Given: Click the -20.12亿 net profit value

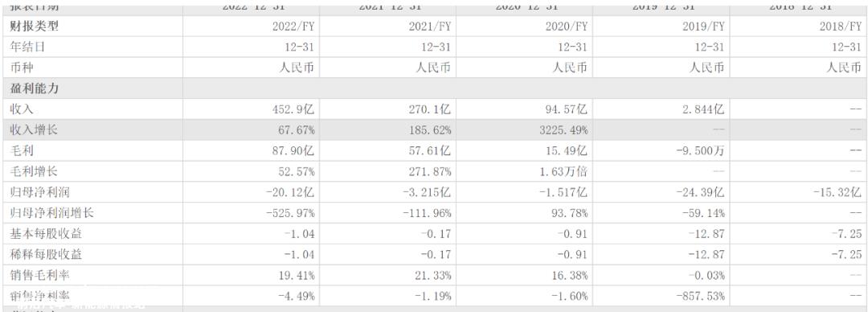Looking at the screenshot, I should pyautogui.click(x=292, y=192).
